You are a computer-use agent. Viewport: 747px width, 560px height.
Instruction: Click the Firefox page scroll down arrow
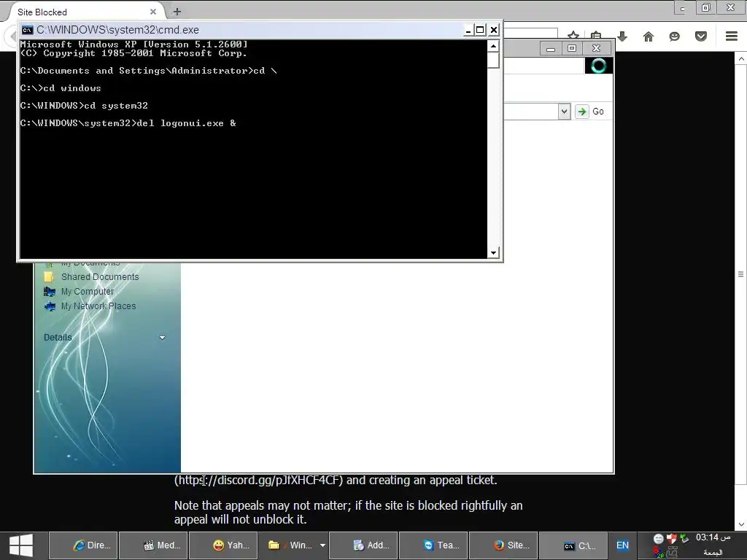click(x=741, y=524)
